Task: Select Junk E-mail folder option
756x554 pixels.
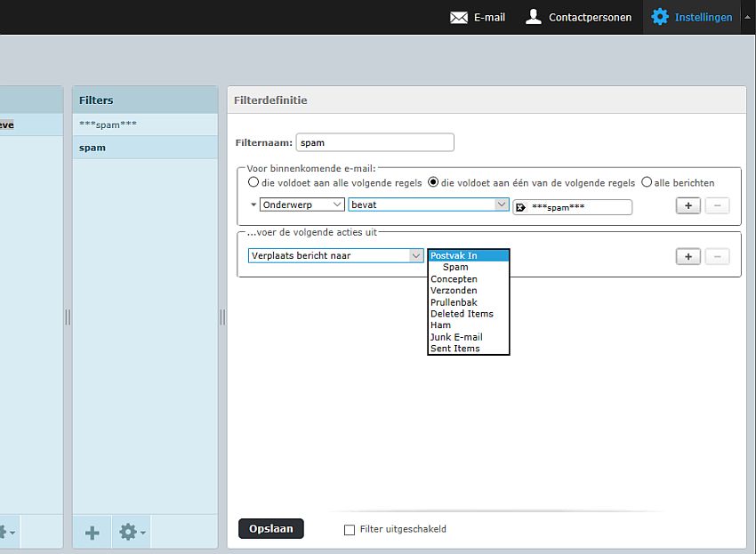Action: (x=456, y=337)
